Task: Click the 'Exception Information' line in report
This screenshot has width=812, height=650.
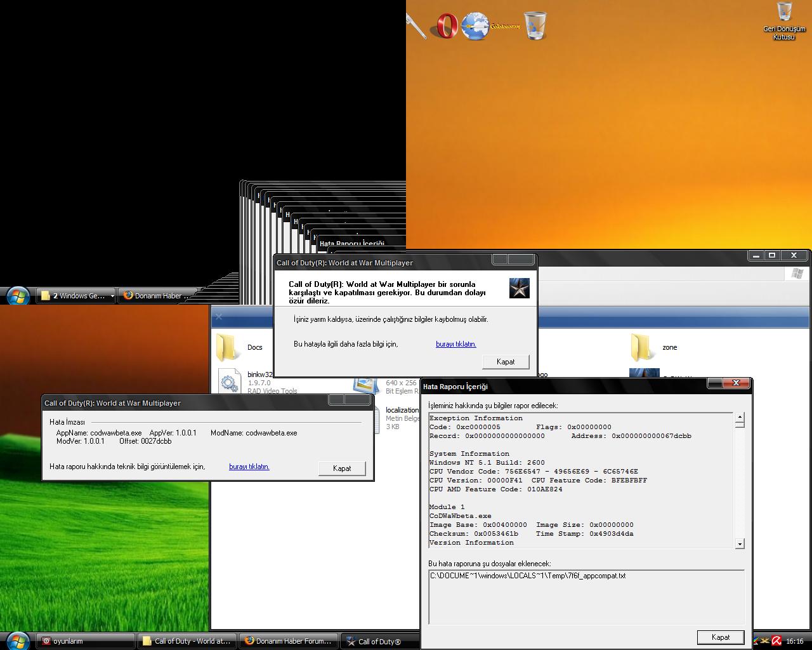Action: pos(476,418)
